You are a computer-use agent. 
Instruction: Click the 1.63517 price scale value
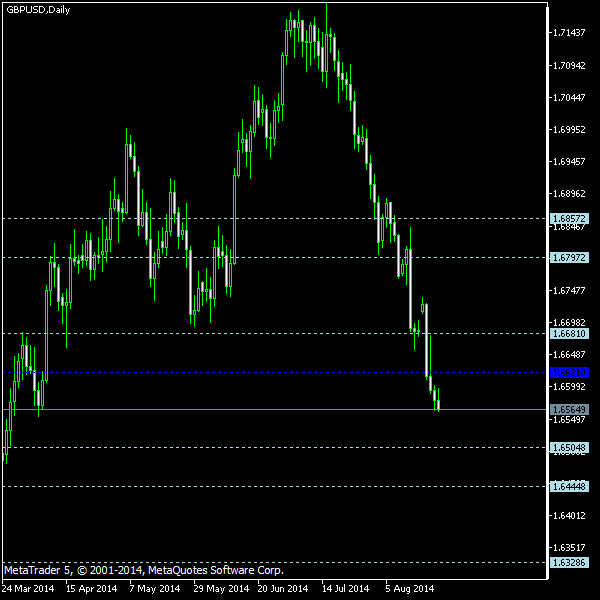coord(569,548)
